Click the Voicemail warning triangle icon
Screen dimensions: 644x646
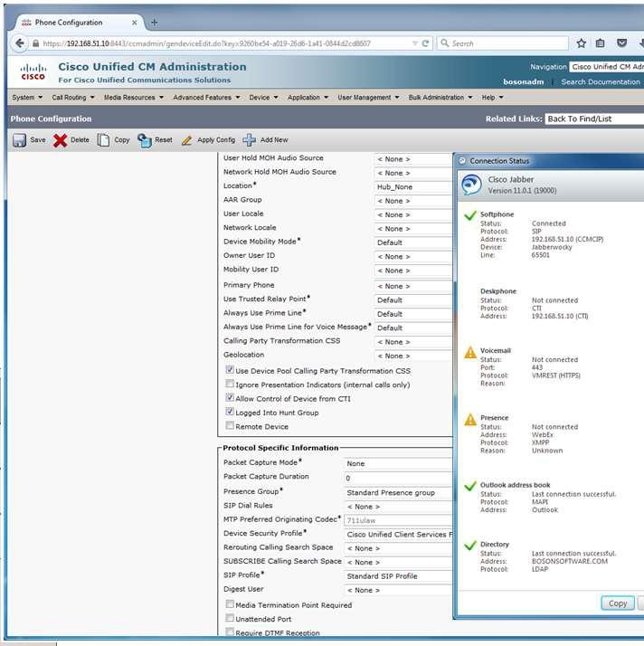click(x=470, y=352)
